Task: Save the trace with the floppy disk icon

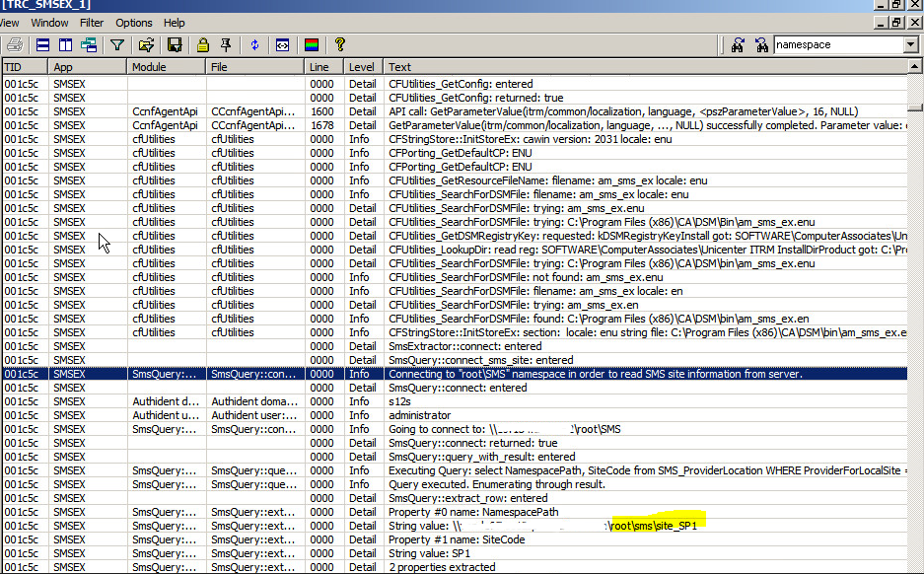Action: click(x=175, y=44)
